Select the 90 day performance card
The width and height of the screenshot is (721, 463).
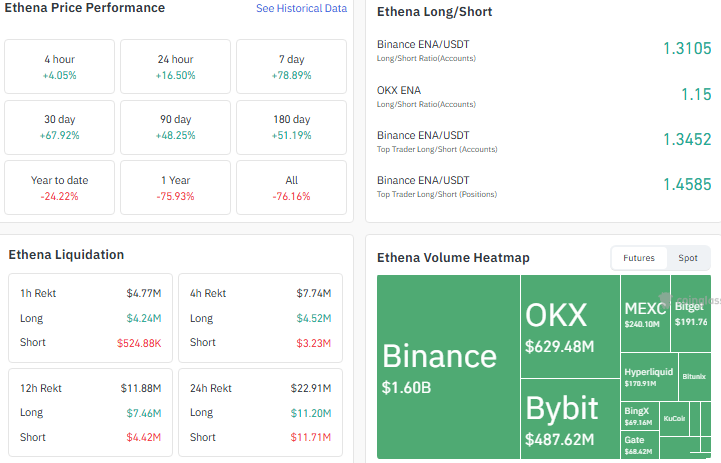(175, 127)
